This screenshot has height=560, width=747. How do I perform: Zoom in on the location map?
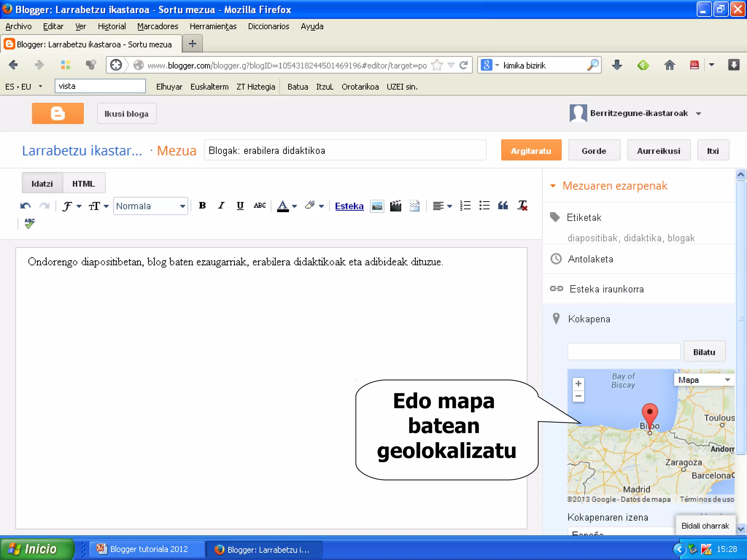click(x=578, y=384)
